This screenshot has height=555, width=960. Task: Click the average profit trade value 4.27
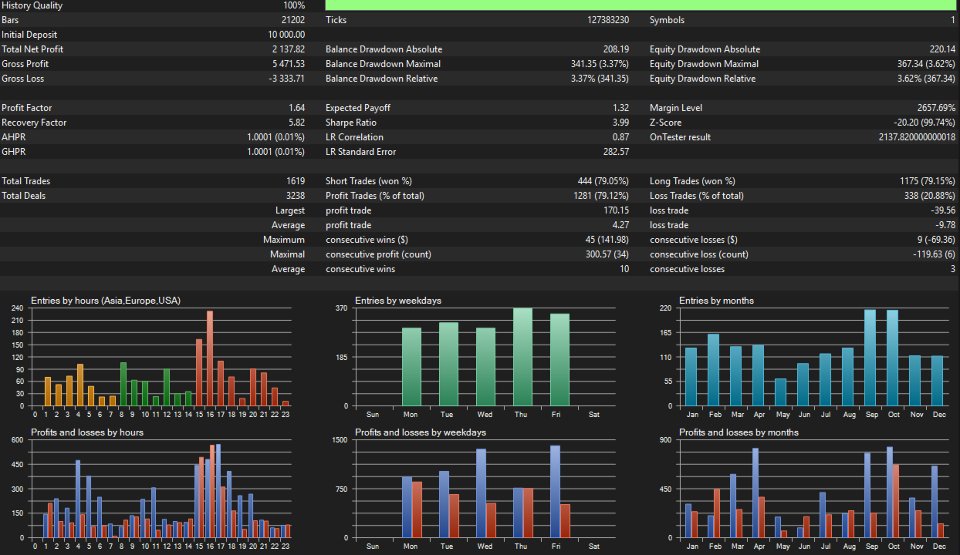(621, 225)
